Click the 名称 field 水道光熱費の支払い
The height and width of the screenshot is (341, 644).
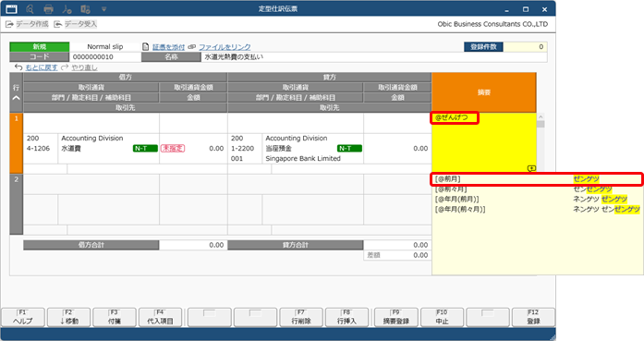pyautogui.click(x=374, y=57)
